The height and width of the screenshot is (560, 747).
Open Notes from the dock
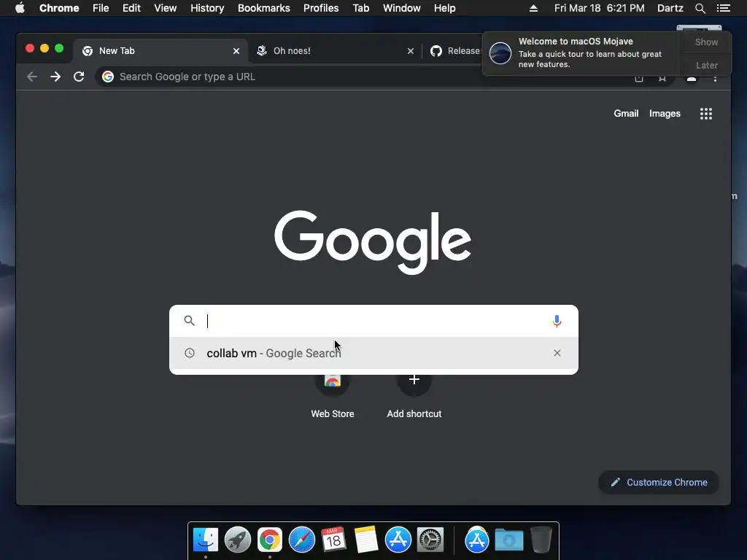[x=366, y=540]
